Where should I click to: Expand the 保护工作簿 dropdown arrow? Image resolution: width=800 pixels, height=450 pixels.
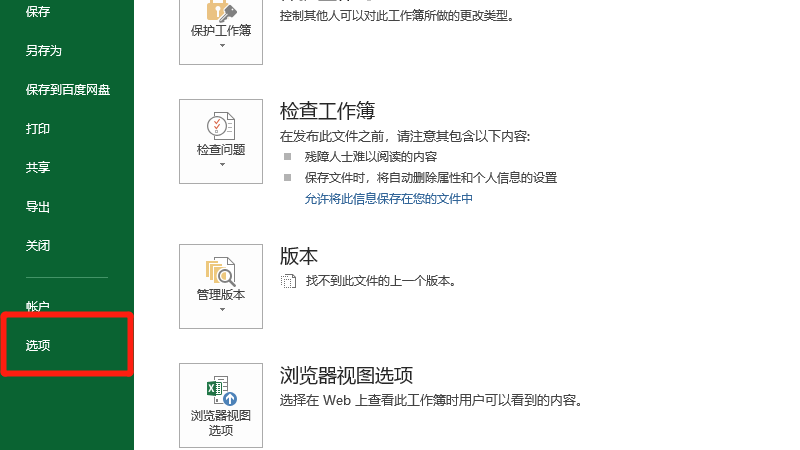point(221,47)
